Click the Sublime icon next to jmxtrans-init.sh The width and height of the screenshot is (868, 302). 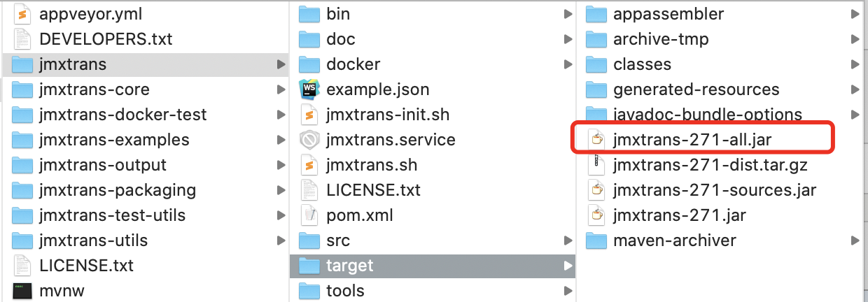[x=309, y=115]
